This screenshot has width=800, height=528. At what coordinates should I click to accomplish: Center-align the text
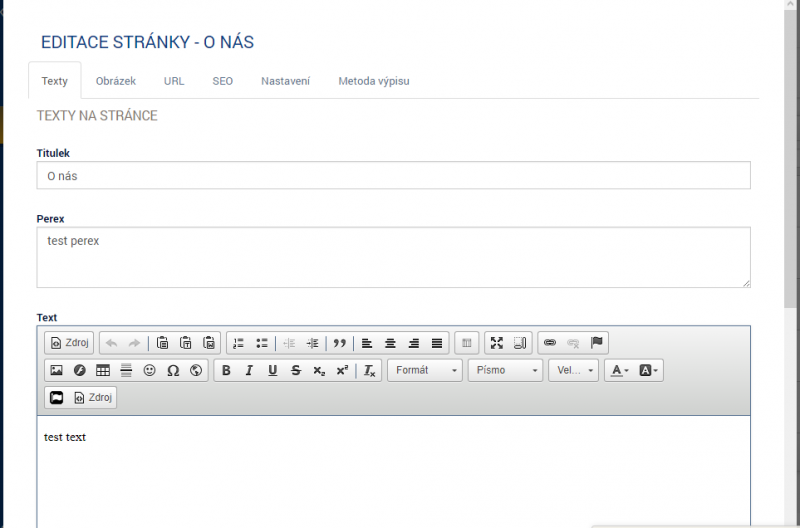[390, 343]
